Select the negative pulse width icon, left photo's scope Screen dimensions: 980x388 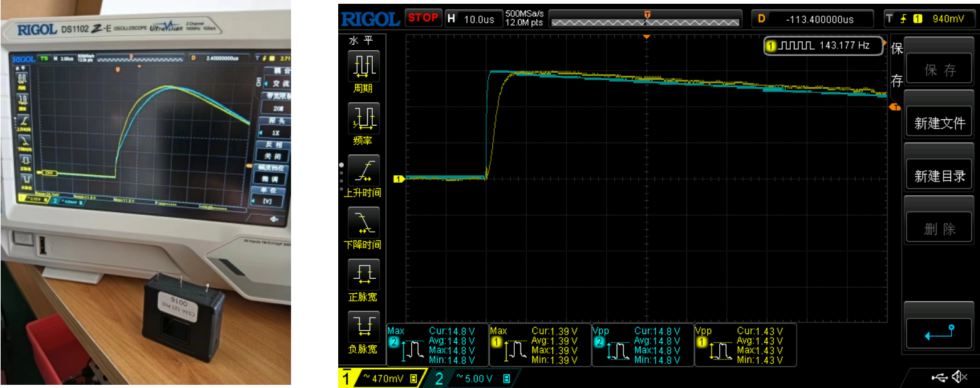pos(26,180)
